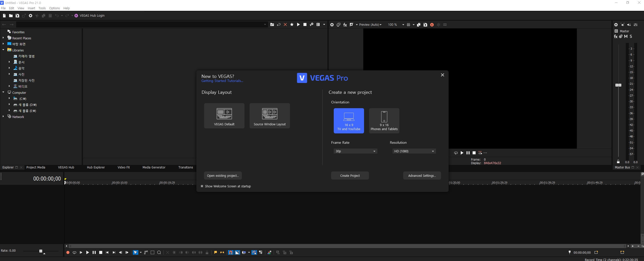The width and height of the screenshot is (644, 261).
Task: Switch to the Video FX tab
Action: (x=124, y=167)
